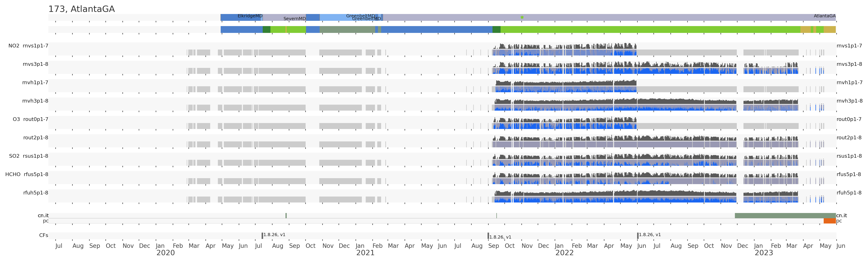This screenshot has width=868, height=262.
Task: Click the chart title 173, AtlantaGA
Action: tap(82, 9)
